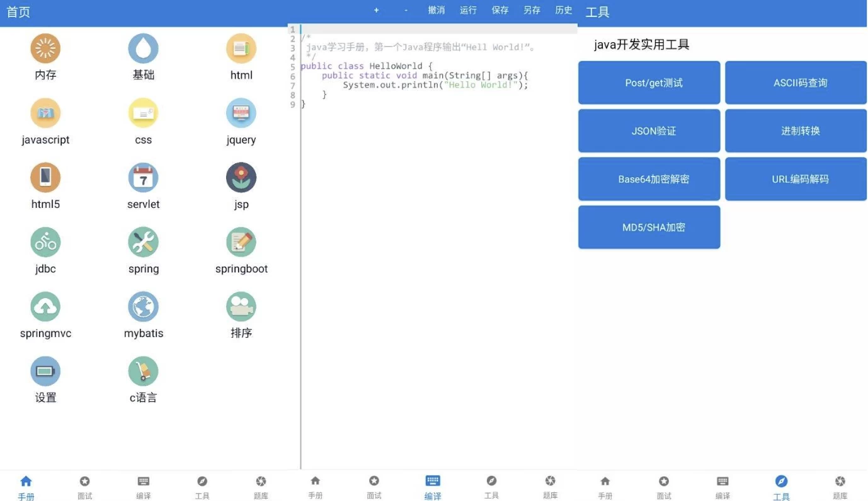Select the javascript manual icon
Viewport: 868px width, 501px height.
(x=45, y=113)
